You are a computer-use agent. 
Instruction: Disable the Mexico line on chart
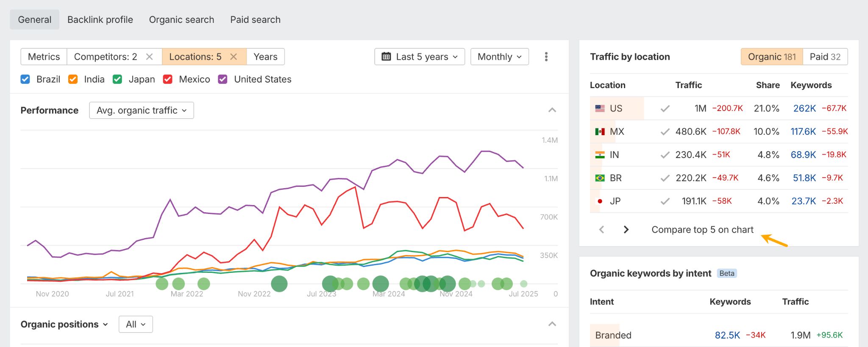pos(168,79)
